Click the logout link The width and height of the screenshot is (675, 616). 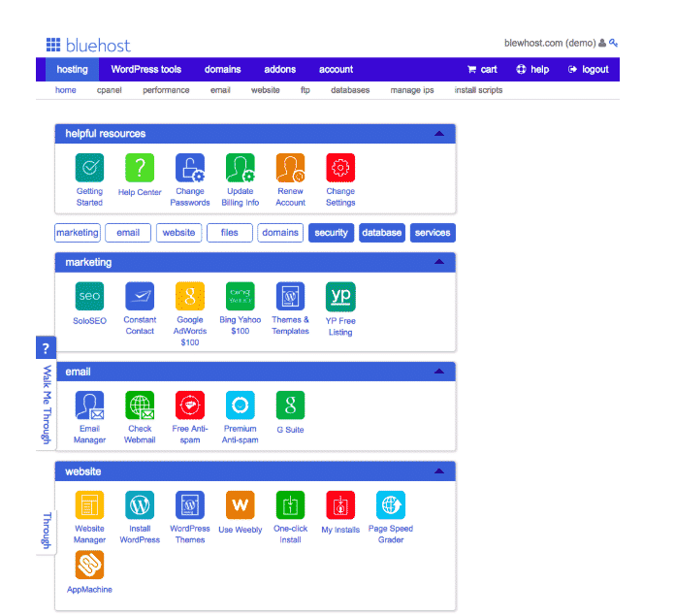[589, 69]
